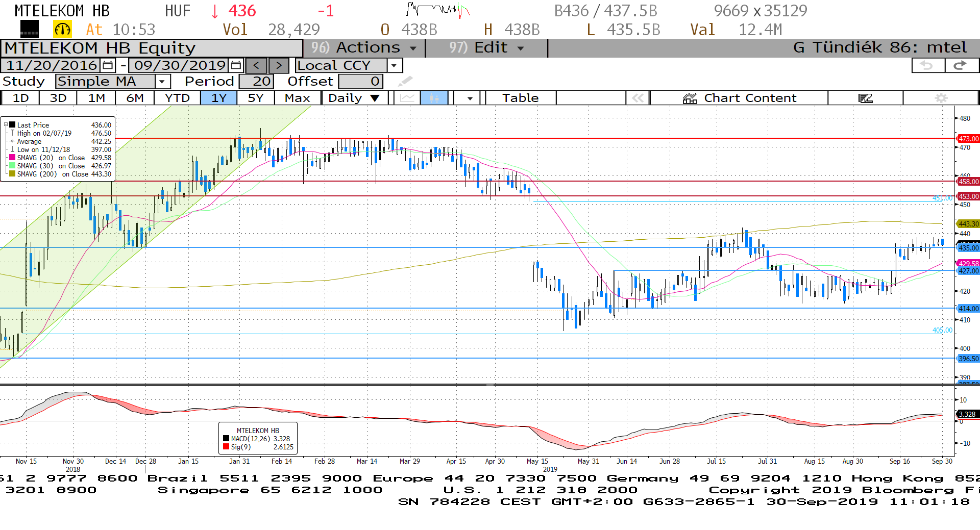Viewport: 980px width, 530px height.
Task: Click the Offset field showing 0
Action: click(x=360, y=82)
